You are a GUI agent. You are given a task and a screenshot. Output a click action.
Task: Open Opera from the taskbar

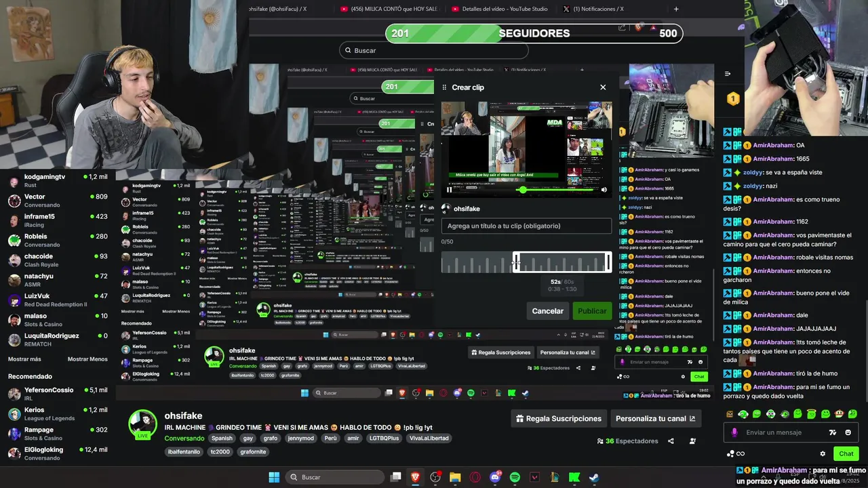[475, 477]
